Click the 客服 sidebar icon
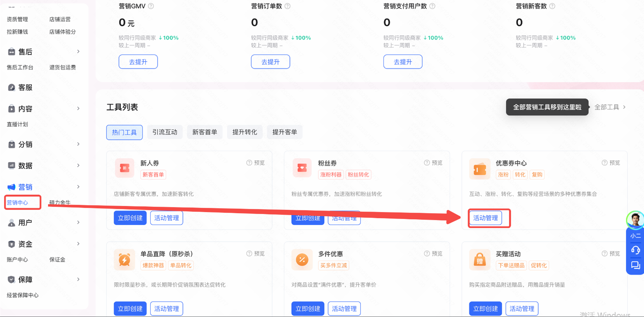644x317 pixels. 12,87
